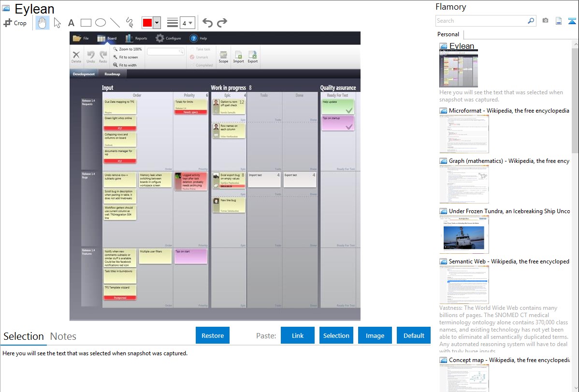This screenshot has width=579, height=392.
Task: Click the red color swatch
Action: [147, 23]
